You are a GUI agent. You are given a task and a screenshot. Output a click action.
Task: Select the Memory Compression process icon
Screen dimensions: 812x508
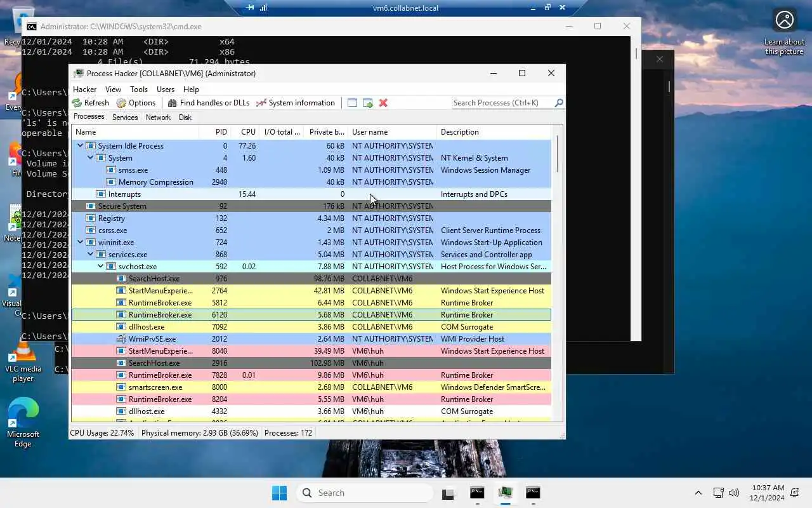pyautogui.click(x=111, y=182)
